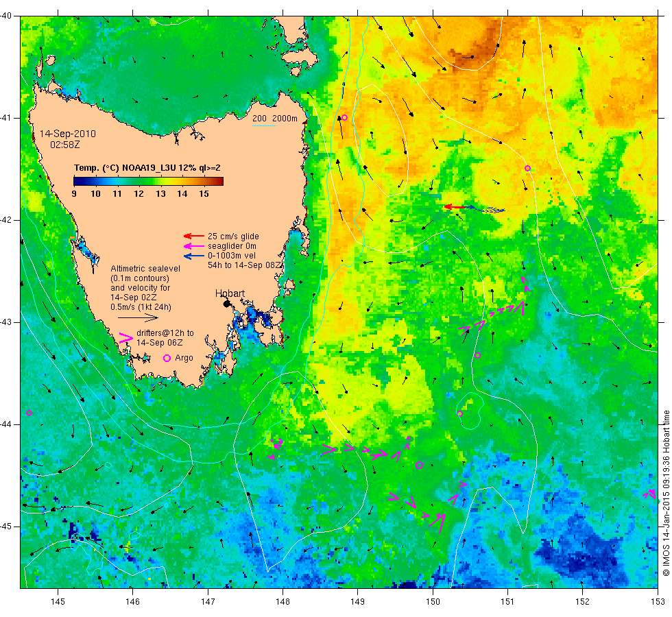Click the '54h to 14-Sep 08Z' text
Viewport: 672px width, 617px height.
coord(245,265)
